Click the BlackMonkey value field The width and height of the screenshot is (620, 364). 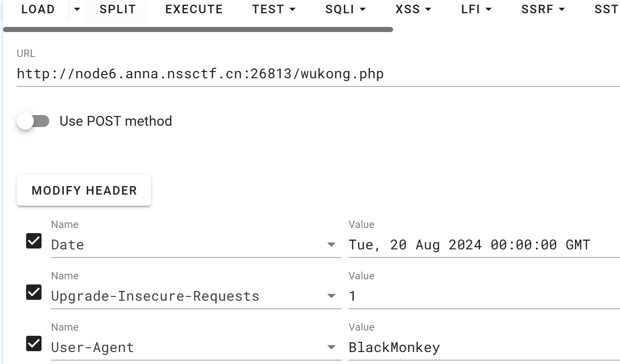tap(484, 347)
